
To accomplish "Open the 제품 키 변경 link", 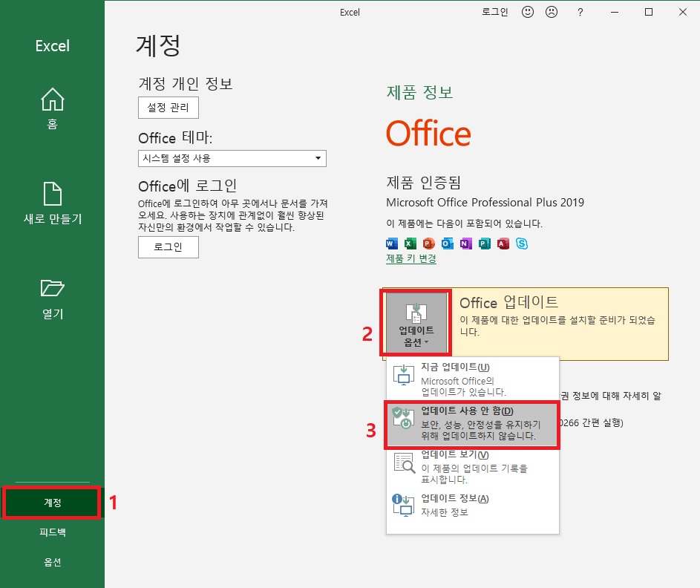I will click(410, 258).
